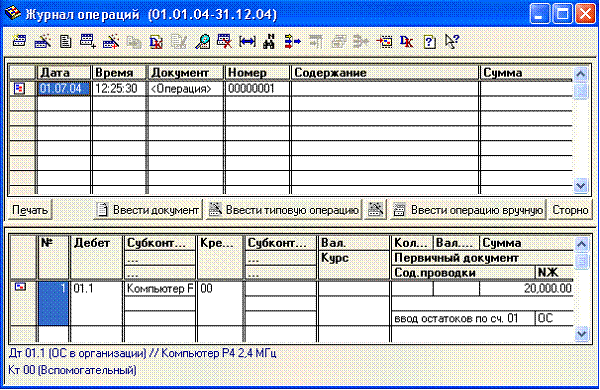Select entry number cell 1
Viewport: 600px width, 390px height.
pos(54,303)
